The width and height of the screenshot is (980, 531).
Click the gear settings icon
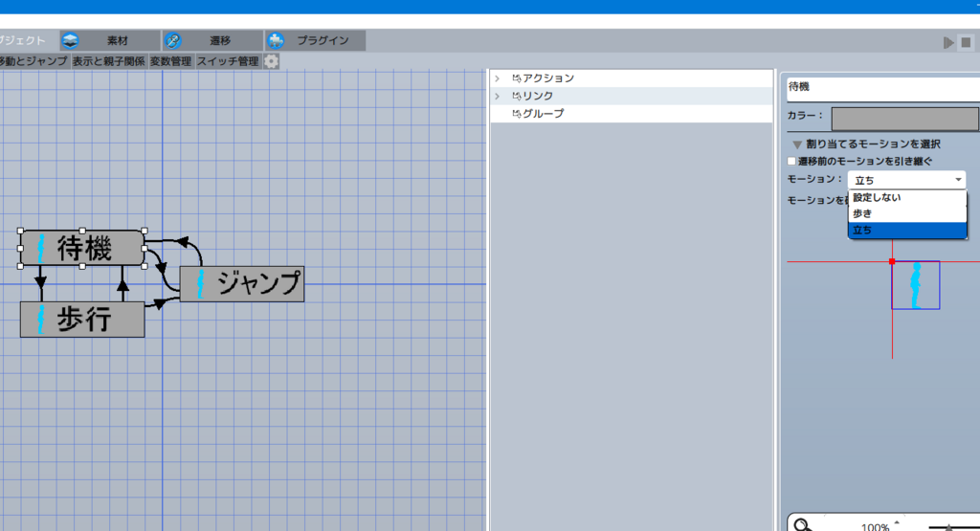[x=271, y=61]
